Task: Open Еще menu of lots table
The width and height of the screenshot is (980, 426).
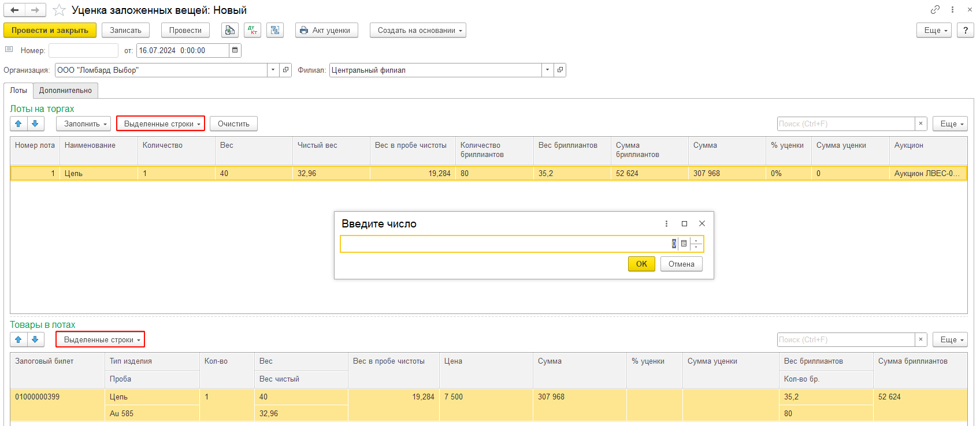Action: [x=950, y=124]
